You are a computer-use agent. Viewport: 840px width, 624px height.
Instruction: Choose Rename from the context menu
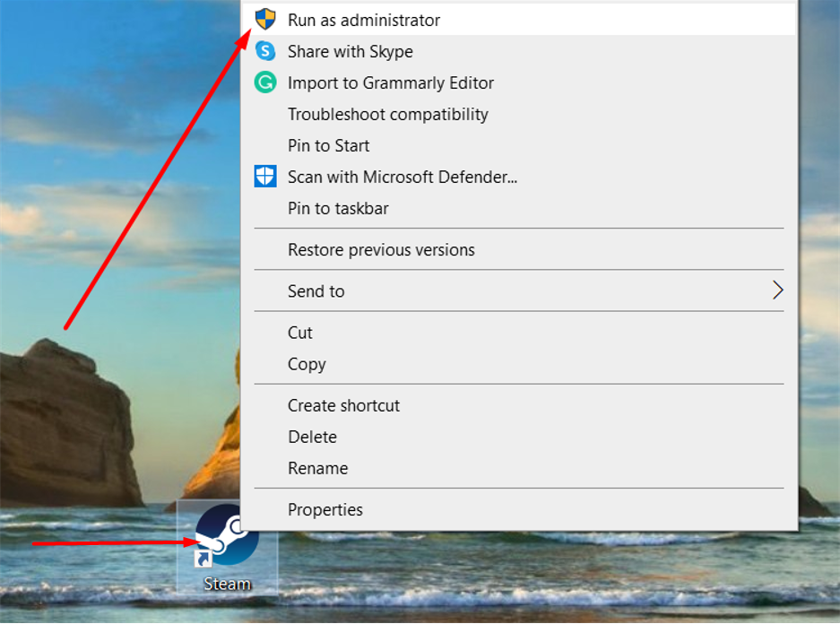(518, 468)
